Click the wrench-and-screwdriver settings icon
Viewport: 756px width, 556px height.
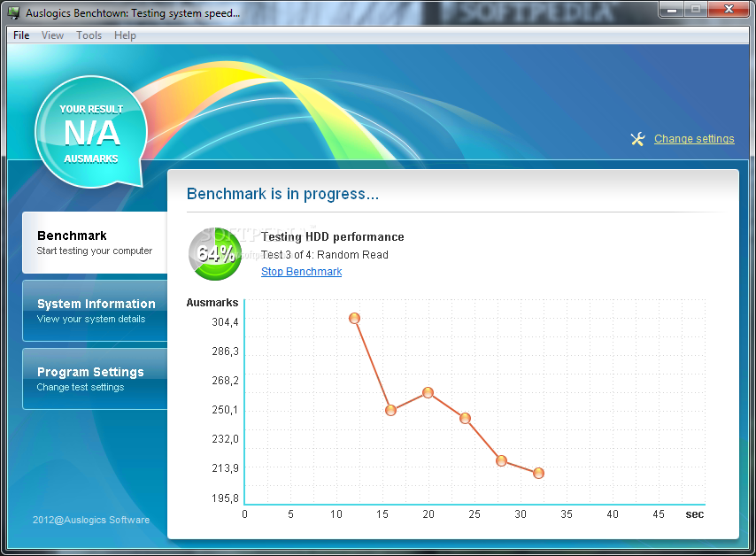[638, 139]
